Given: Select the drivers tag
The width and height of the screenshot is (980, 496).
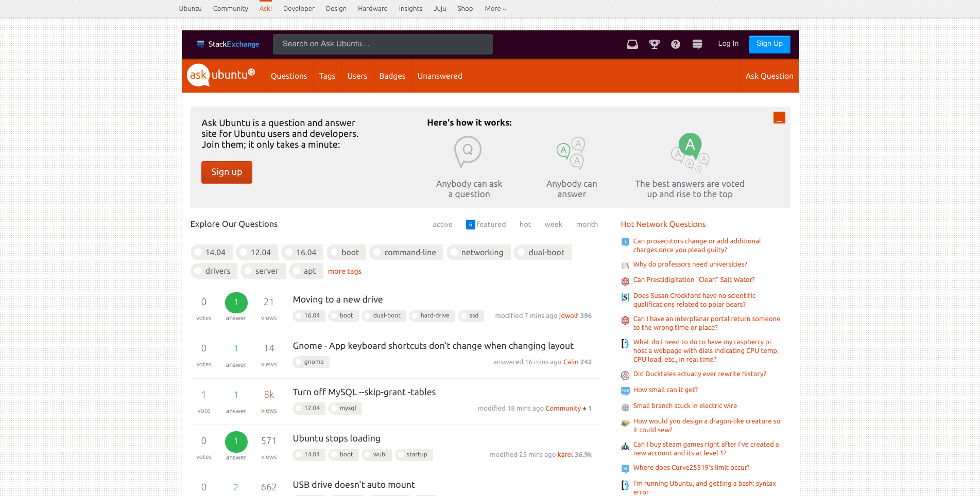Looking at the screenshot, I should coord(214,271).
